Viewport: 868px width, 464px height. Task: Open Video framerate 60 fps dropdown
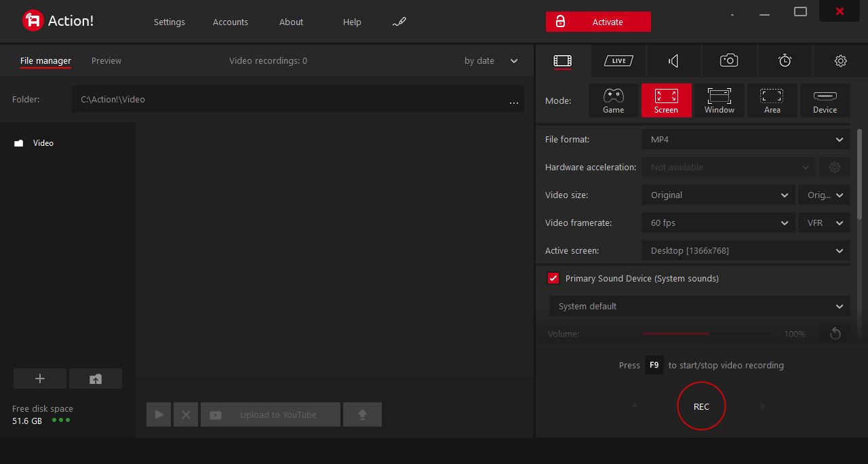click(x=718, y=223)
